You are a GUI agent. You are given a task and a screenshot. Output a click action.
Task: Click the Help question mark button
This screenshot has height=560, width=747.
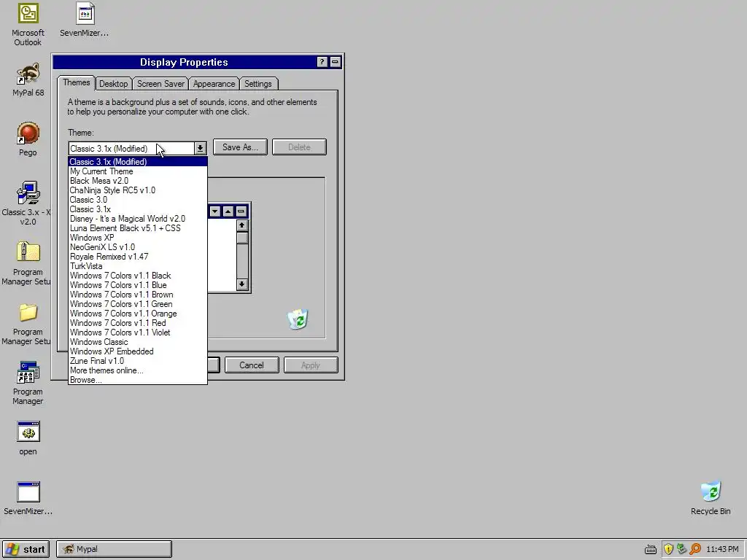point(322,62)
